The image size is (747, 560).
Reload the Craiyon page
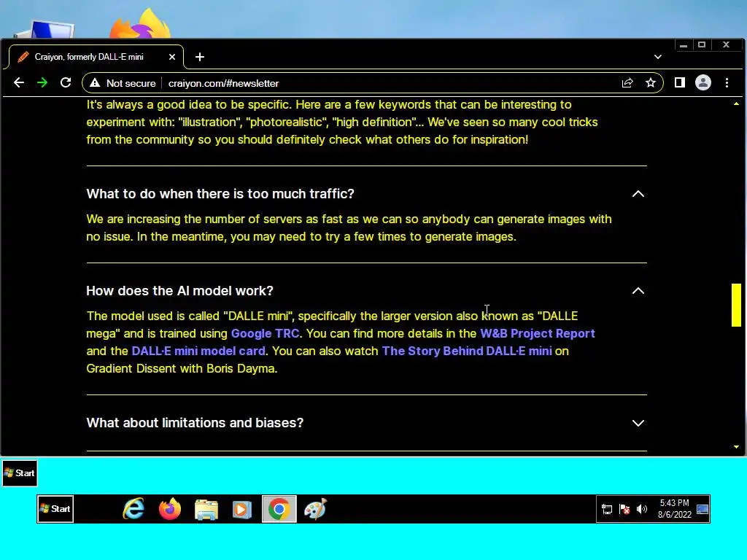coord(66,83)
